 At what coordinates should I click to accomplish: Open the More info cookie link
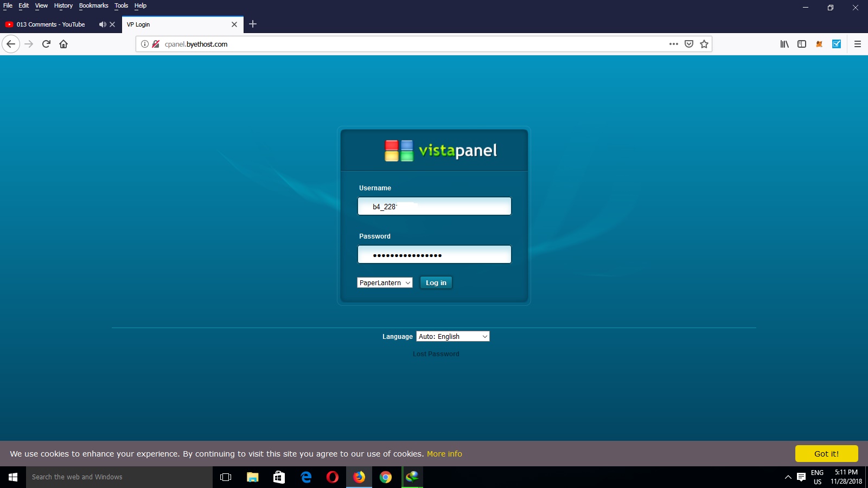[444, 454]
